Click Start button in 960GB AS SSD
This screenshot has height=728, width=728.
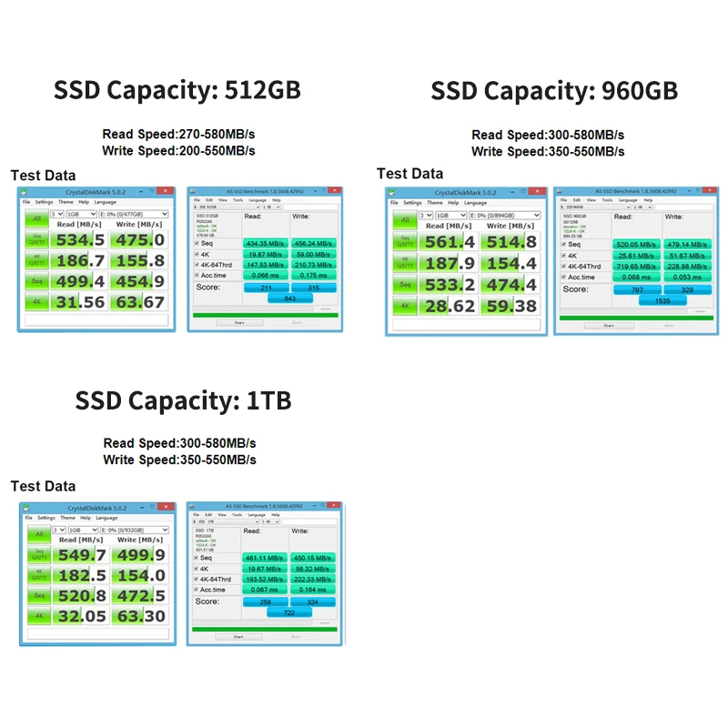click(609, 326)
